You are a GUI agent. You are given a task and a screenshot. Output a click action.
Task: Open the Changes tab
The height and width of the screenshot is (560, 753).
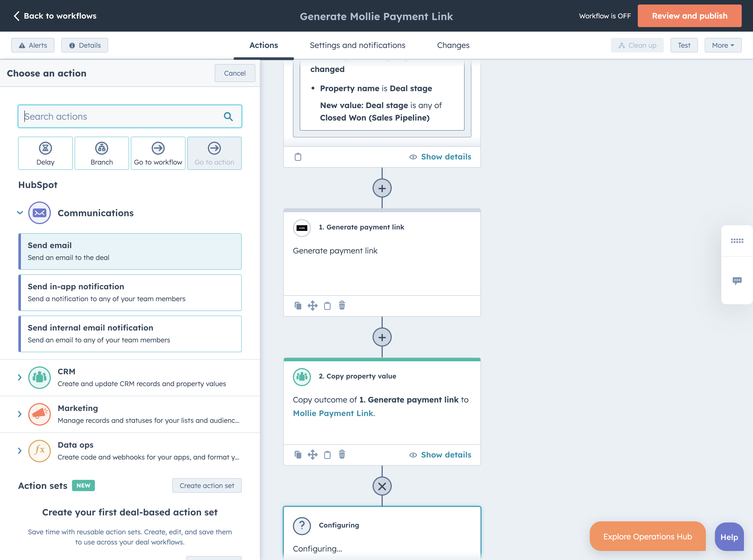tap(453, 45)
